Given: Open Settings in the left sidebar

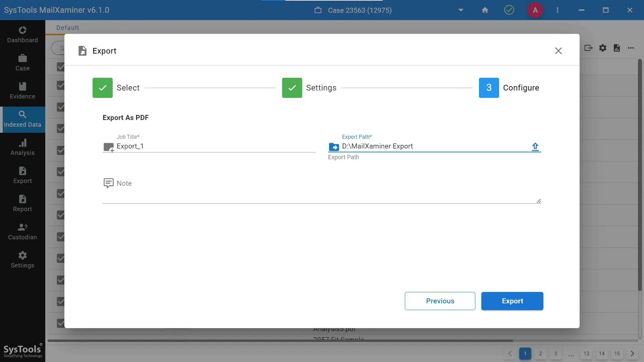Looking at the screenshot, I should click(22, 260).
